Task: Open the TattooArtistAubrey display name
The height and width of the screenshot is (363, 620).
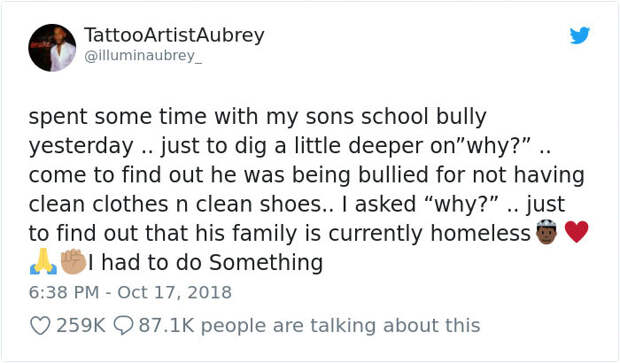Action: 174,36
